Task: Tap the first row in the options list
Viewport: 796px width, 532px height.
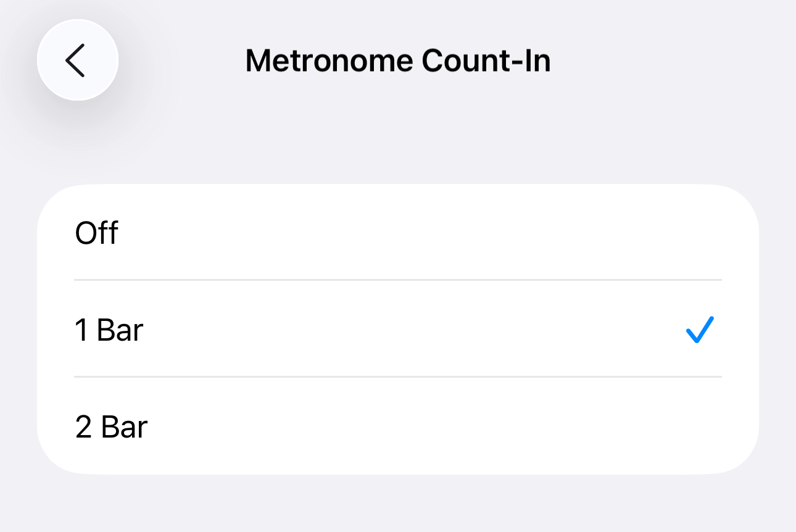Action: click(x=397, y=233)
